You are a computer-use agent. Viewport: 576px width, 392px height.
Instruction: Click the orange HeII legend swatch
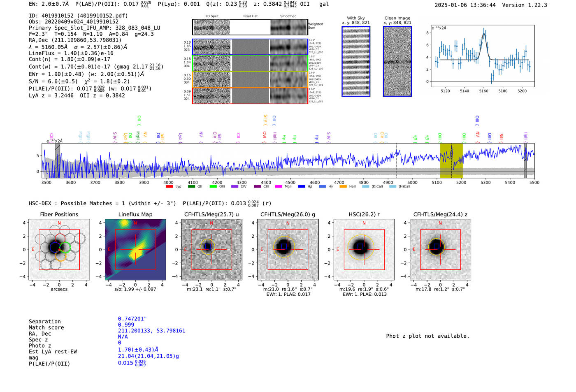[x=343, y=186]
